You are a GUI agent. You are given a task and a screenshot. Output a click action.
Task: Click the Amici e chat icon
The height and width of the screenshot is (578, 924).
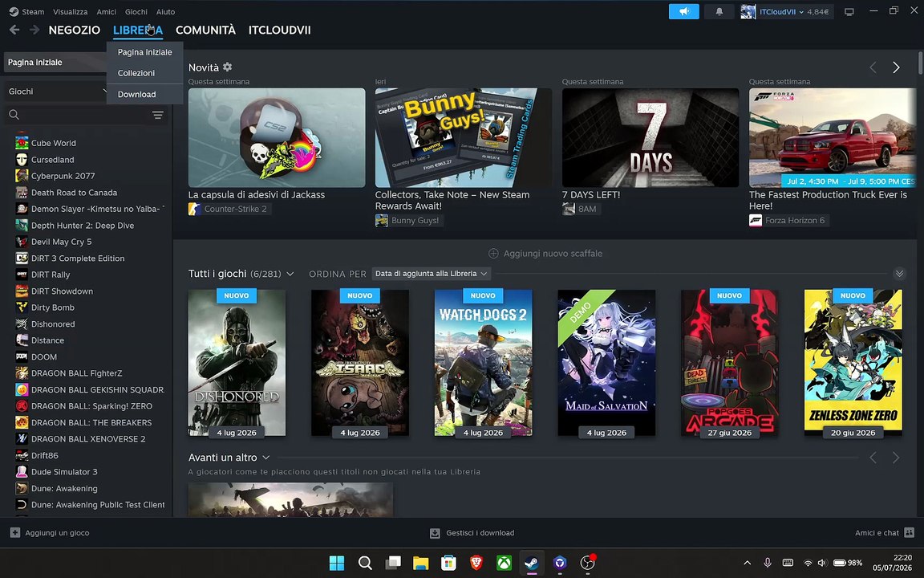910,532
